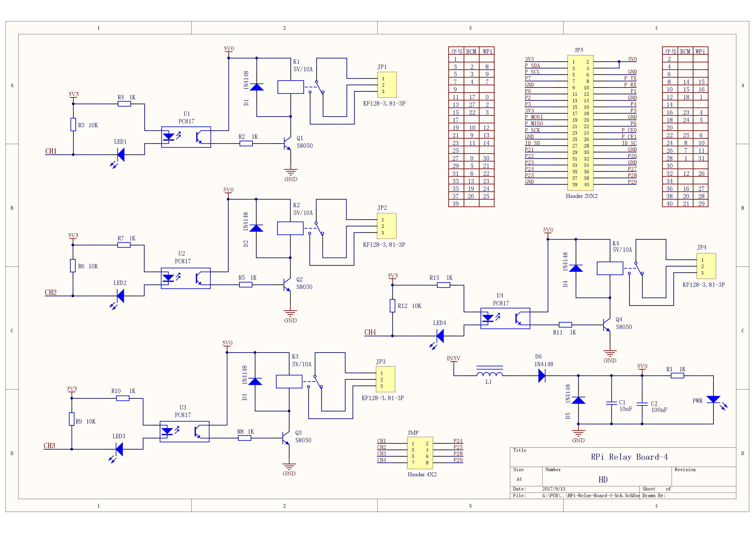Select the R3 10K resistor symbol
Image resolution: width=756 pixels, height=534 pixels.
[73, 125]
